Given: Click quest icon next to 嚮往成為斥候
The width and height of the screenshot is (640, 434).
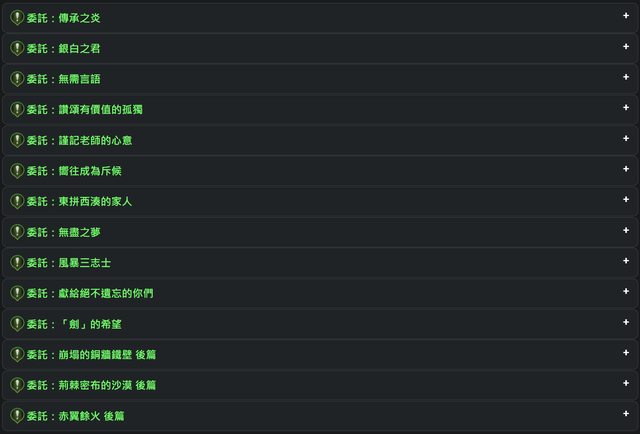Looking at the screenshot, I should tap(16, 171).
